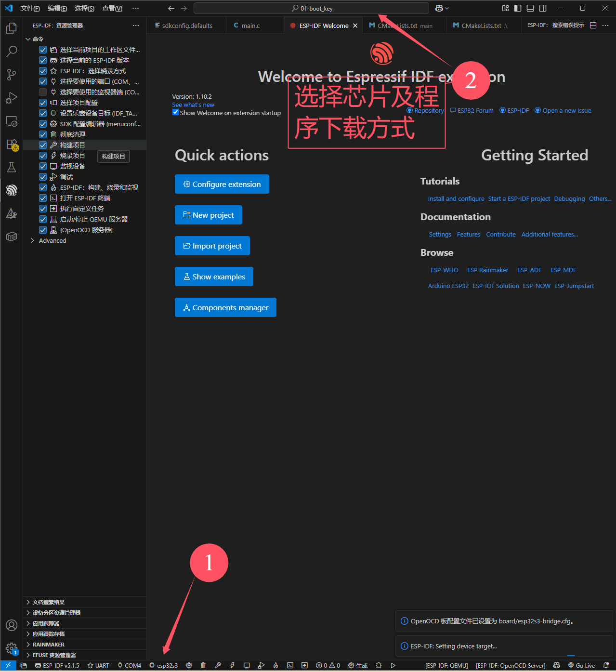Uncheck 选择当前的 ESP-IDF 版本 checkbox
The image size is (616, 672).
pyautogui.click(x=43, y=60)
